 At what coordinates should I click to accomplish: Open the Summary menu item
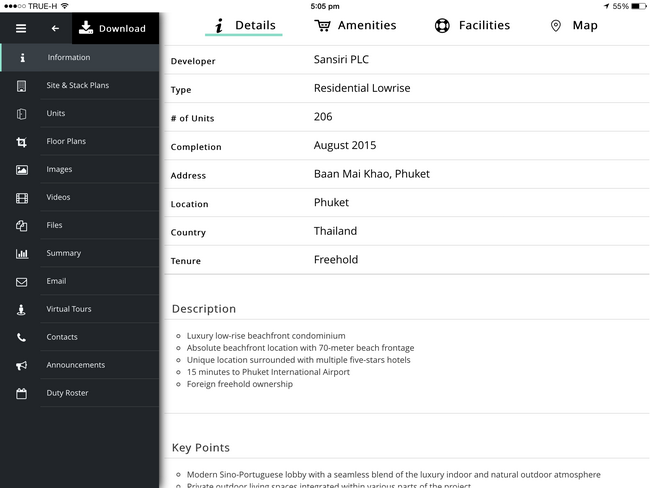click(80, 253)
